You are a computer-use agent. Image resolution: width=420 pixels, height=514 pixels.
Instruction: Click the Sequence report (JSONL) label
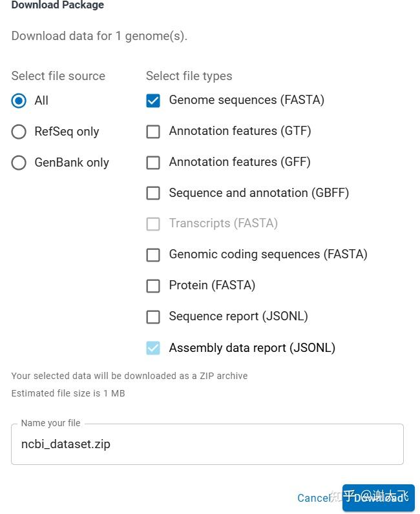coord(238,316)
